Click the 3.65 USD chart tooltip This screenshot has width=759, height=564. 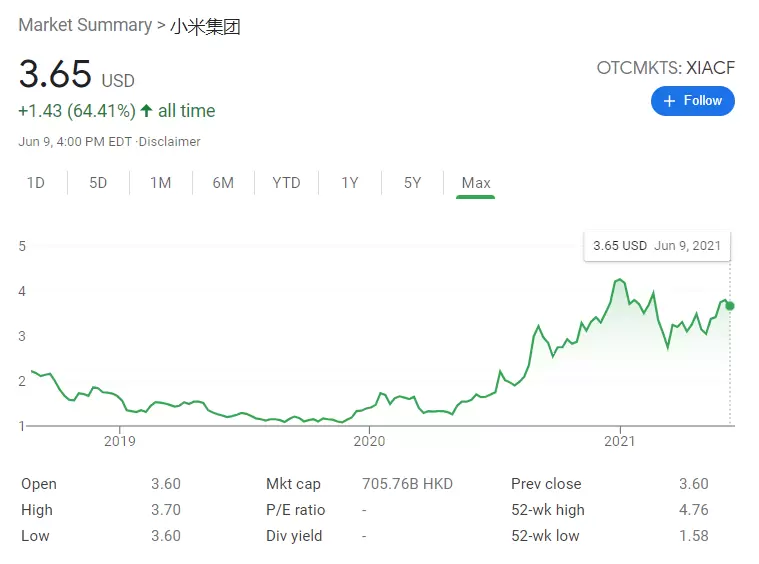pyautogui.click(x=656, y=246)
